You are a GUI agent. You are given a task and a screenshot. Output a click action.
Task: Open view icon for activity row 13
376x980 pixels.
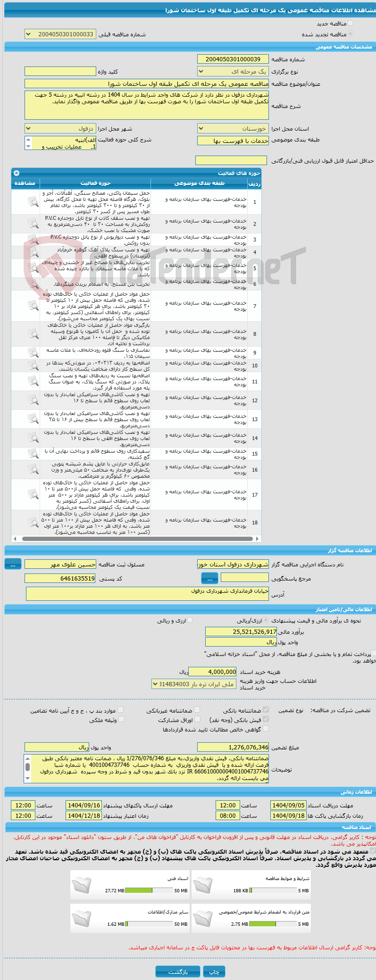[x=33, y=419]
